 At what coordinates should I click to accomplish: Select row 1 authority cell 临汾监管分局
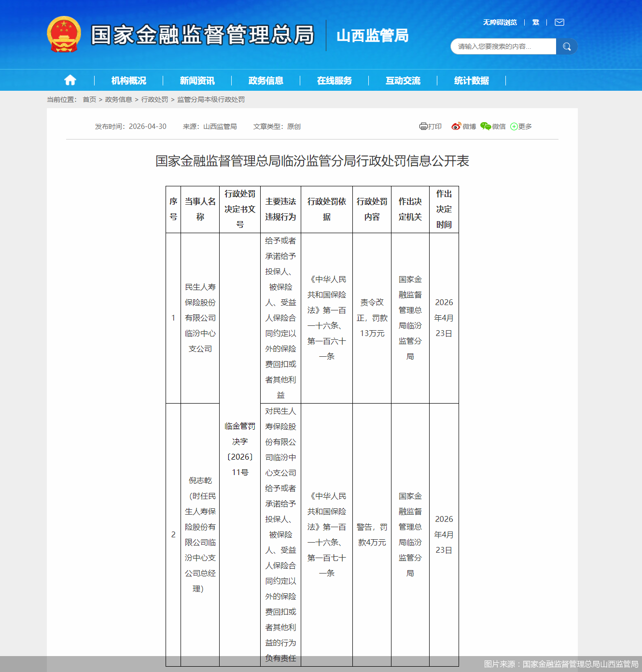[410, 318]
